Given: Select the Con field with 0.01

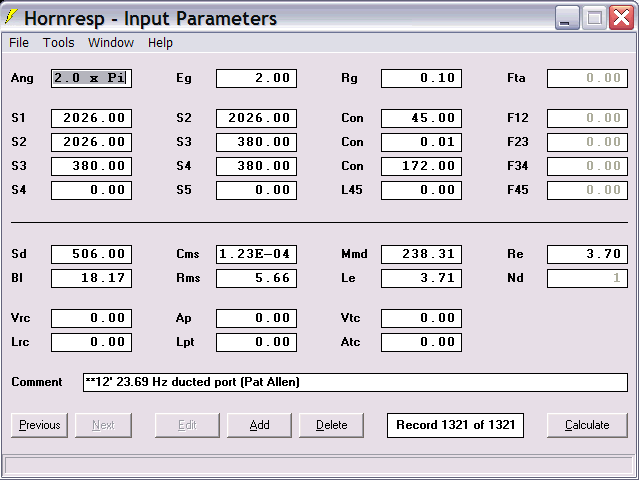Looking at the screenshot, I should click(x=421, y=142).
